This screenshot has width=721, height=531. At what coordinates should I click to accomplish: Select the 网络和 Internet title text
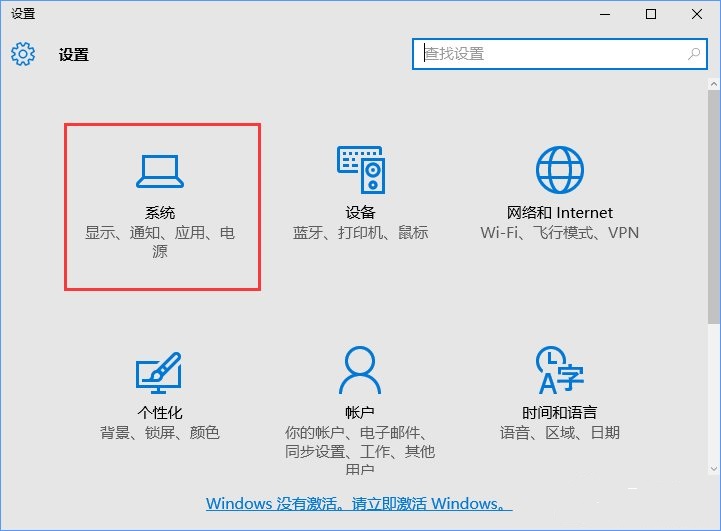tap(560, 213)
